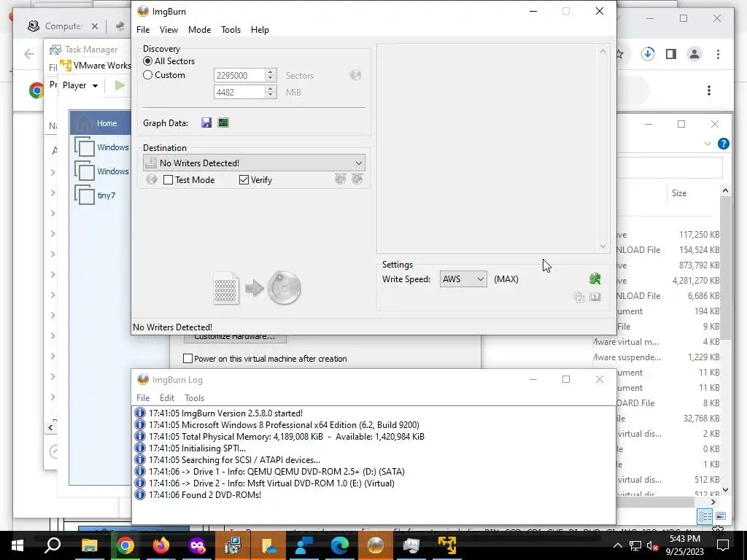Viewport: 747px width, 560px height.
Task: Open Edit menu in ImgBurn Log
Action: coord(167,397)
